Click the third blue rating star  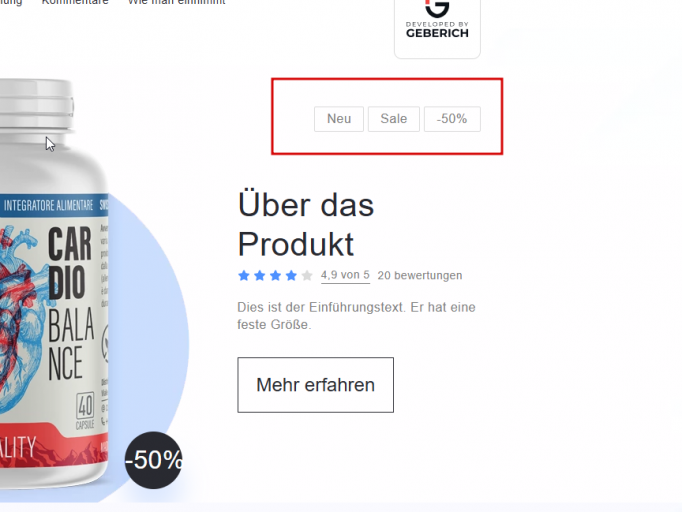click(275, 275)
